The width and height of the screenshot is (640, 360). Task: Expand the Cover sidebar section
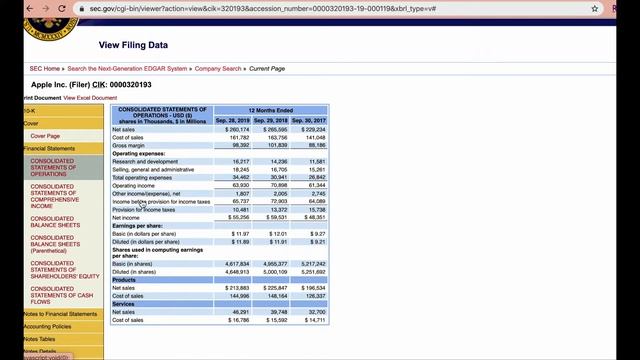click(64, 123)
